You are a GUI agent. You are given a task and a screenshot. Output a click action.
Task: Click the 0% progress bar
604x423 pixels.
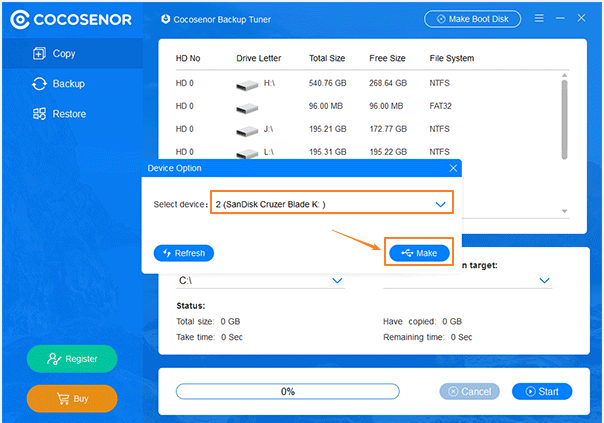pyautogui.click(x=288, y=391)
